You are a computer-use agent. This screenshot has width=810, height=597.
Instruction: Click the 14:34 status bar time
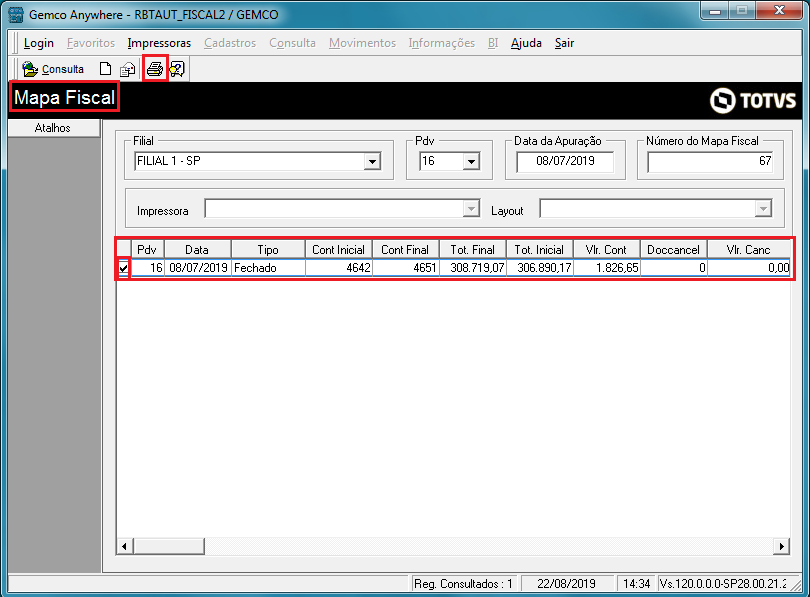636,584
